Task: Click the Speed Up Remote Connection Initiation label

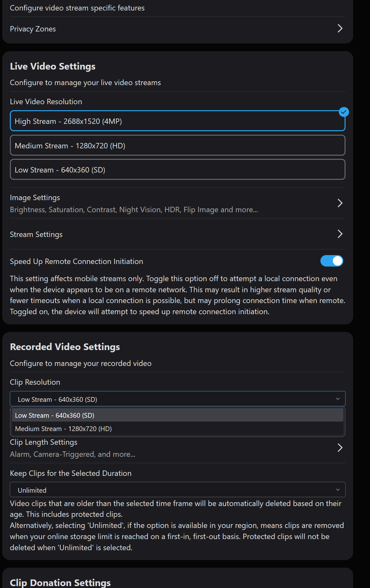Action: click(x=77, y=261)
